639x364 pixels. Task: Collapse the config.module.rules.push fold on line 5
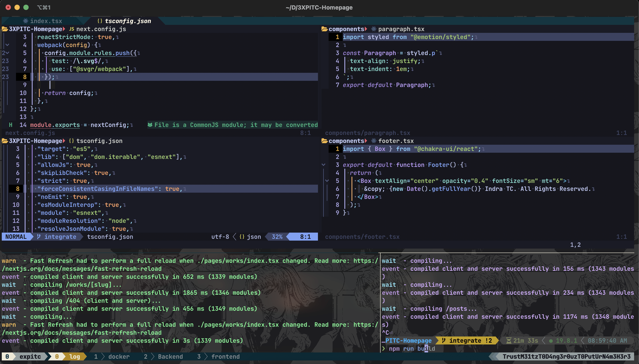[7, 53]
